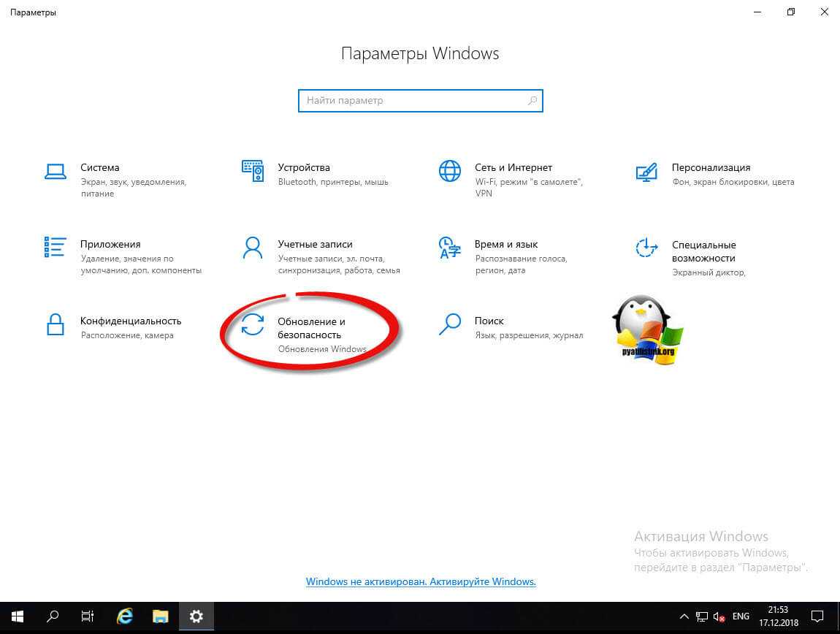Click the Обновление и безопасность refresh icon

click(253, 324)
